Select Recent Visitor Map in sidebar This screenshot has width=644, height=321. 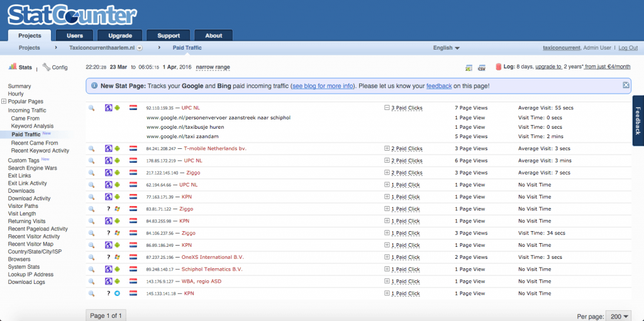coord(30,244)
